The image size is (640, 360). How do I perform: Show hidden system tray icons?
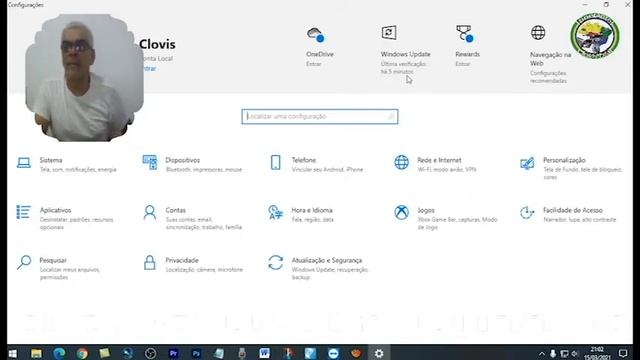[x=541, y=353]
